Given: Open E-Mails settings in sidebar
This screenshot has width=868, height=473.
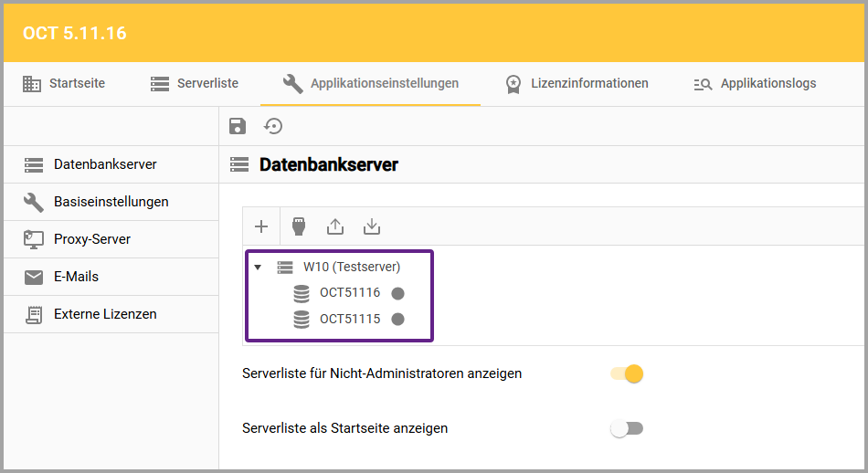Looking at the screenshot, I should 76,277.
